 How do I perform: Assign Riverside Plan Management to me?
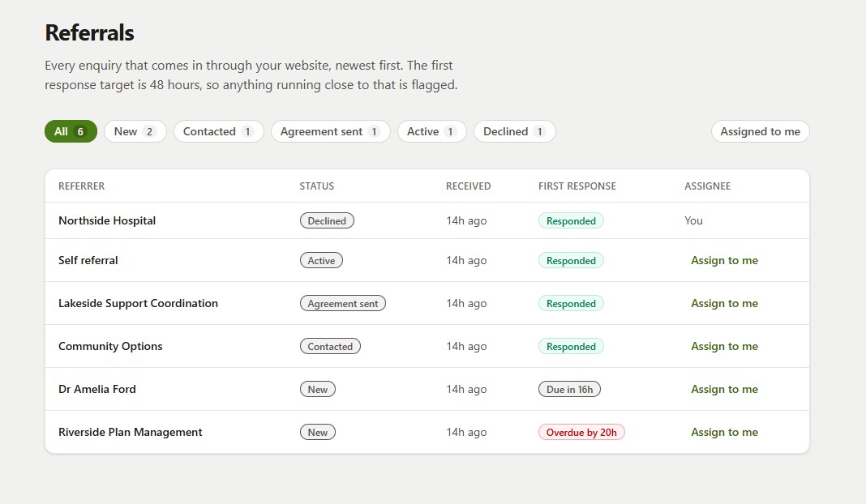point(724,432)
